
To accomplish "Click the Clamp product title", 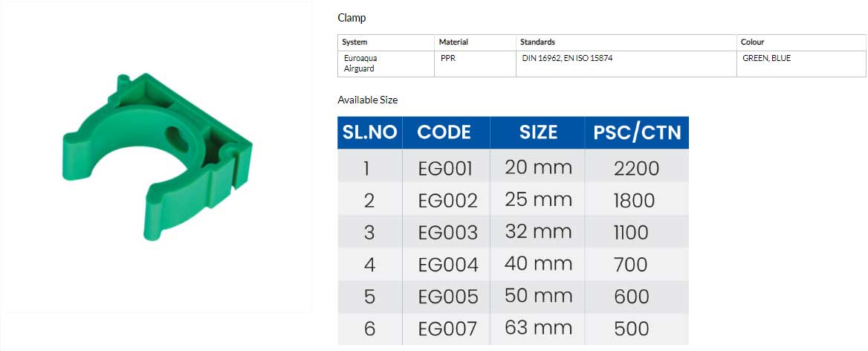I will [352, 18].
